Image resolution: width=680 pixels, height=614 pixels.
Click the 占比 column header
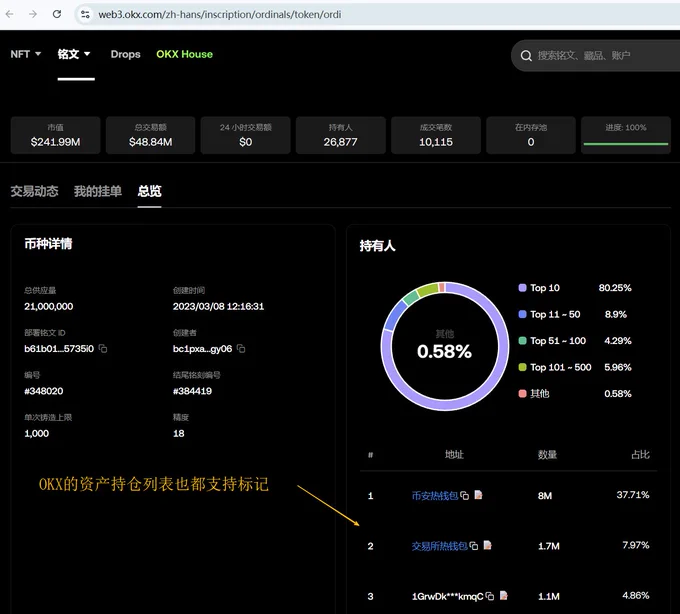tap(640, 454)
